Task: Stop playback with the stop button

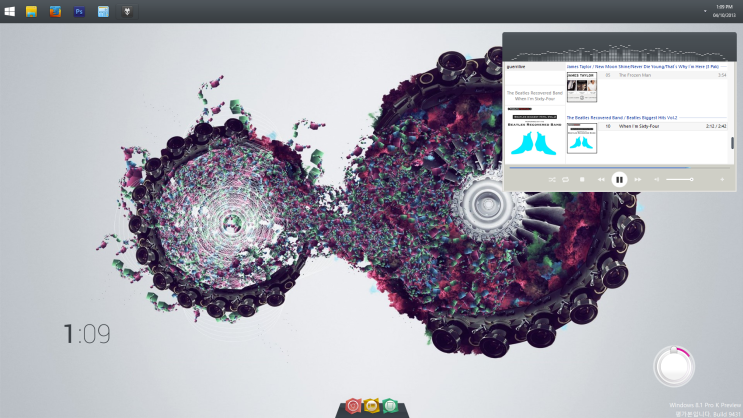Action: [582, 179]
